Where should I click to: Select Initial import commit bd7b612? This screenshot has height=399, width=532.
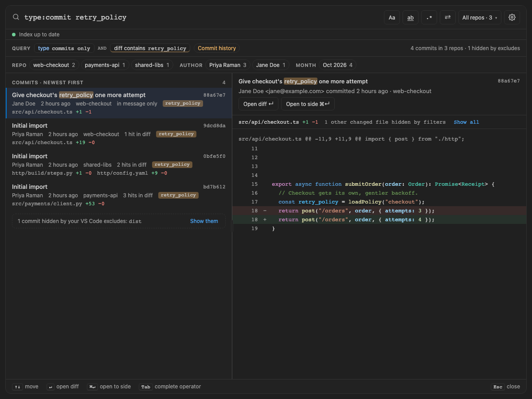point(119,195)
